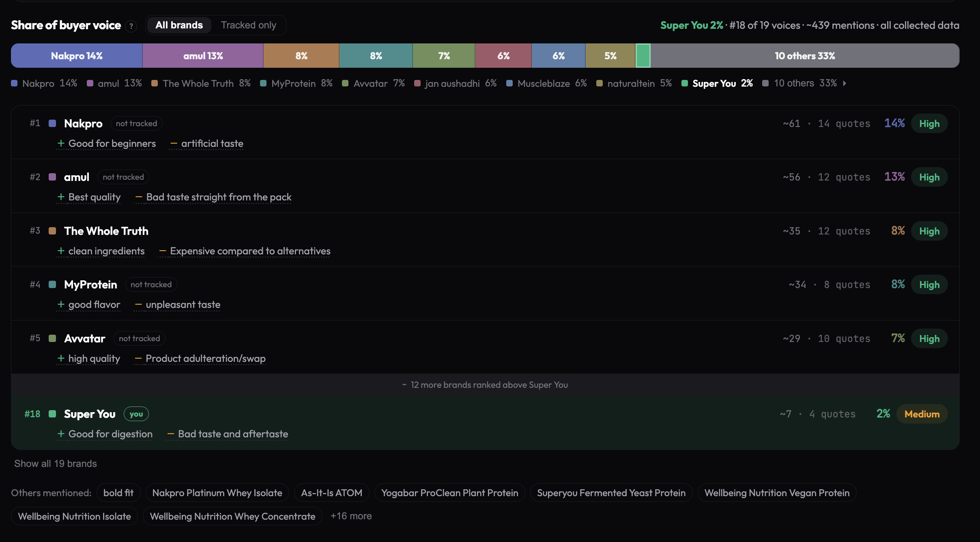Open the #1 Nakpro brand row
Screen dimensions: 980x542
coord(485,133)
